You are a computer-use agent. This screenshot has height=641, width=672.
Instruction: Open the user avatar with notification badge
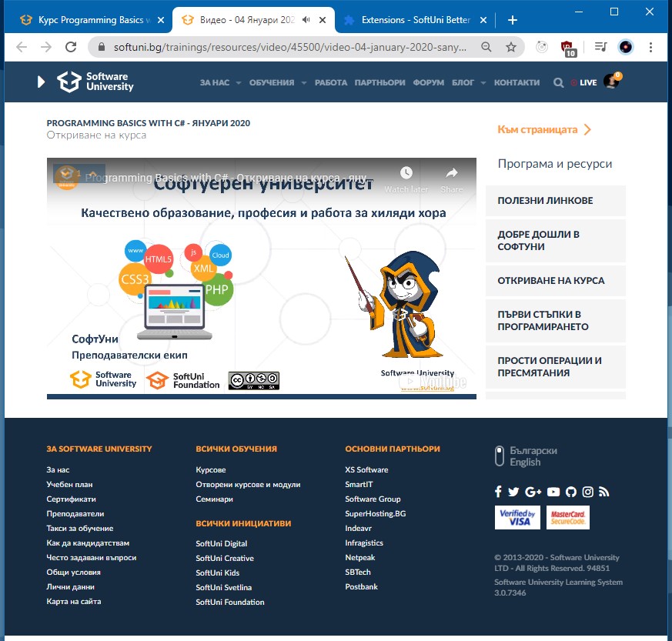coord(611,81)
